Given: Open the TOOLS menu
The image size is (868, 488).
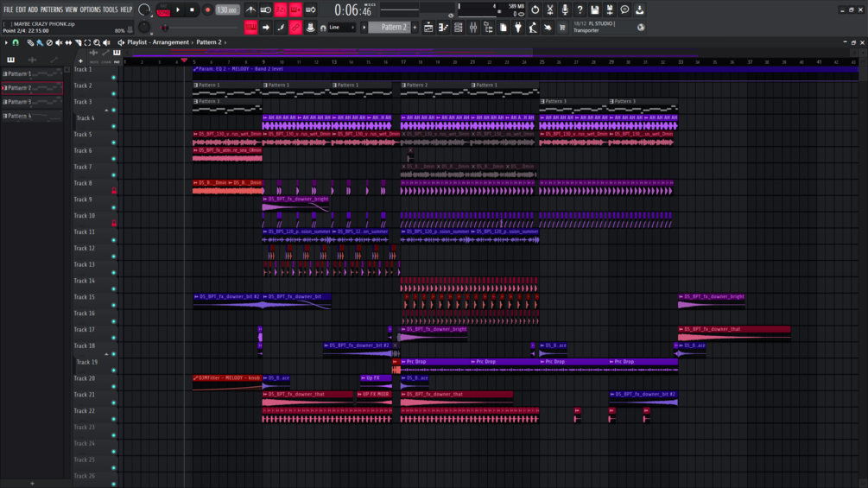Looking at the screenshot, I should click(111, 10).
